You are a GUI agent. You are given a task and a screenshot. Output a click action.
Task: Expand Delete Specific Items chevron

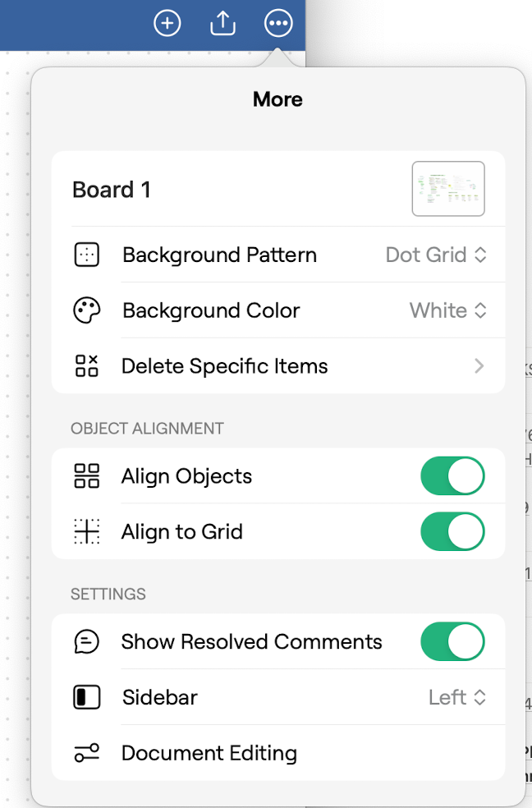(479, 366)
